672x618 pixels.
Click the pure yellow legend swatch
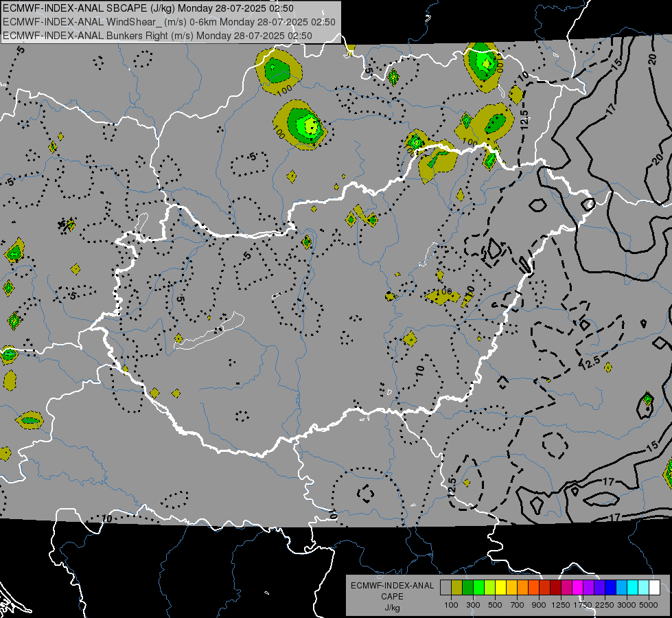pos(500,588)
